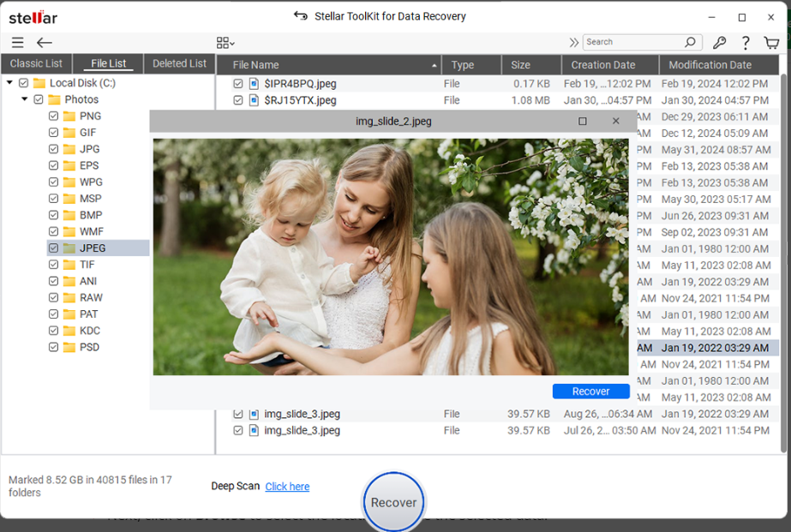
Task: Deselect the img_slide_3.jpeg file checkbox
Action: 238,414
